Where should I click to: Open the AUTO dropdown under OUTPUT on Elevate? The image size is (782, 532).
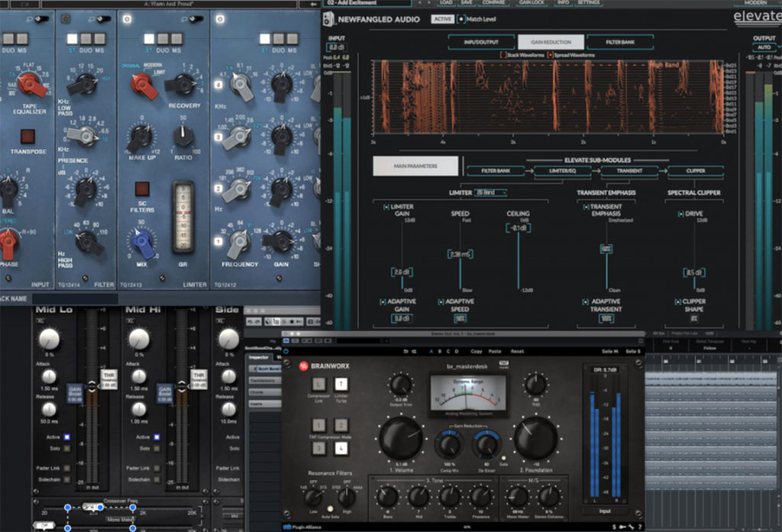(x=764, y=47)
